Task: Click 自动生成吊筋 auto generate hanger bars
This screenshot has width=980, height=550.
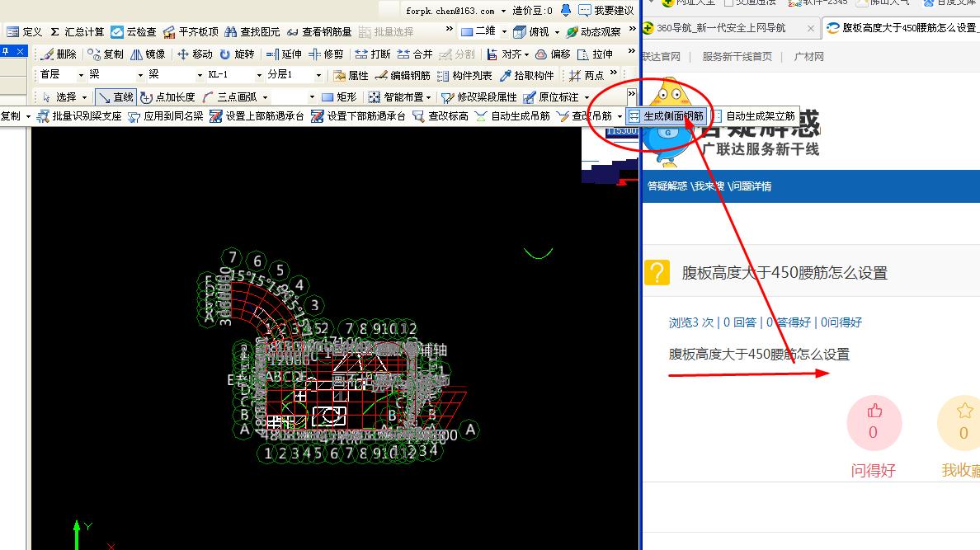Action: click(512, 115)
